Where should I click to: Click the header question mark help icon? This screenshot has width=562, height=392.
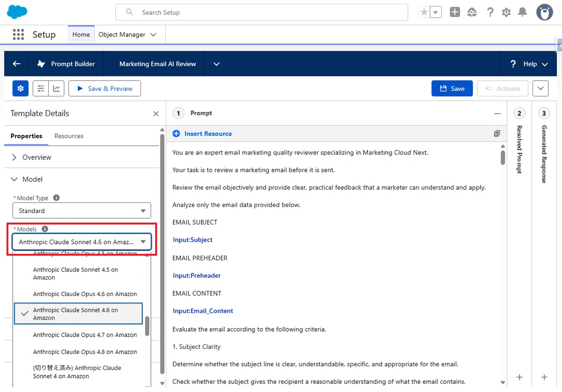click(x=490, y=13)
